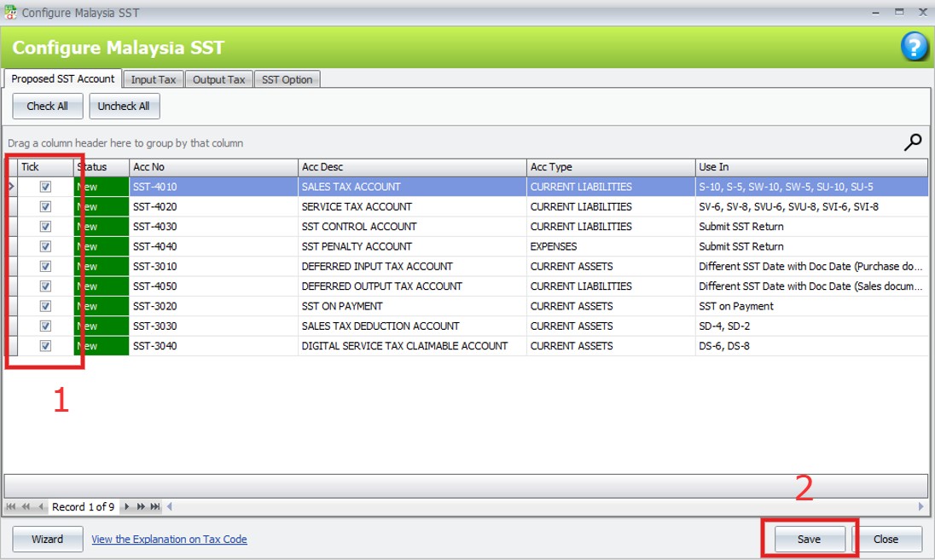Open the Explanation on Tax Code link
The height and width of the screenshot is (560, 935).
point(169,539)
